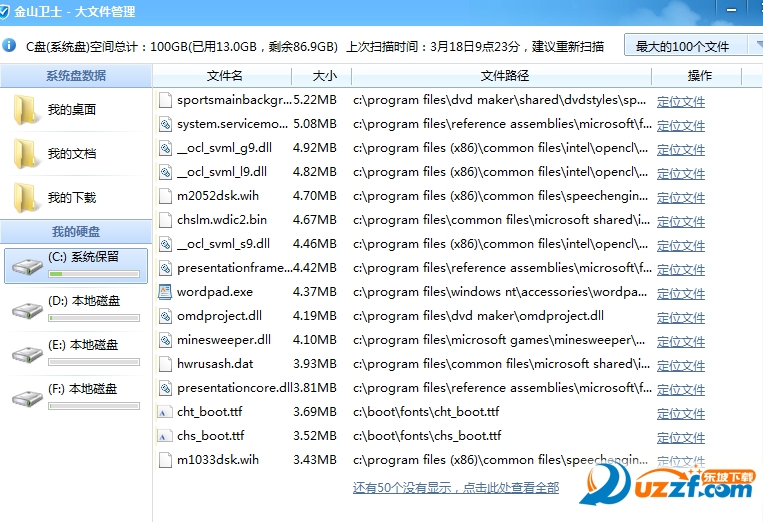Screen dimensions: 763x522
Task: Minimize the 金山卫士 window
Action: pos(731,10)
